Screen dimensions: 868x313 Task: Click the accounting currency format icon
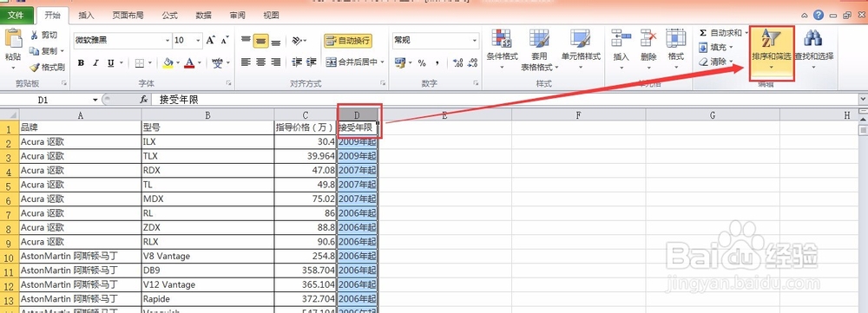[x=399, y=63]
